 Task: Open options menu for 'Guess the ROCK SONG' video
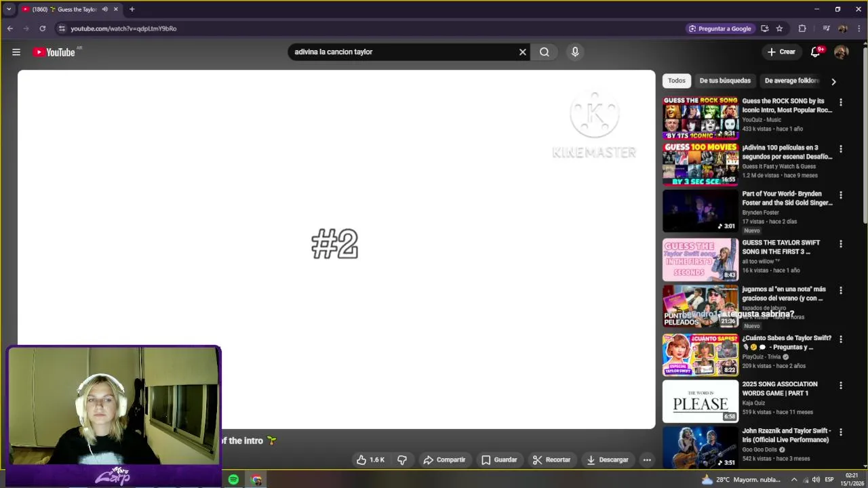[x=841, y=102]
